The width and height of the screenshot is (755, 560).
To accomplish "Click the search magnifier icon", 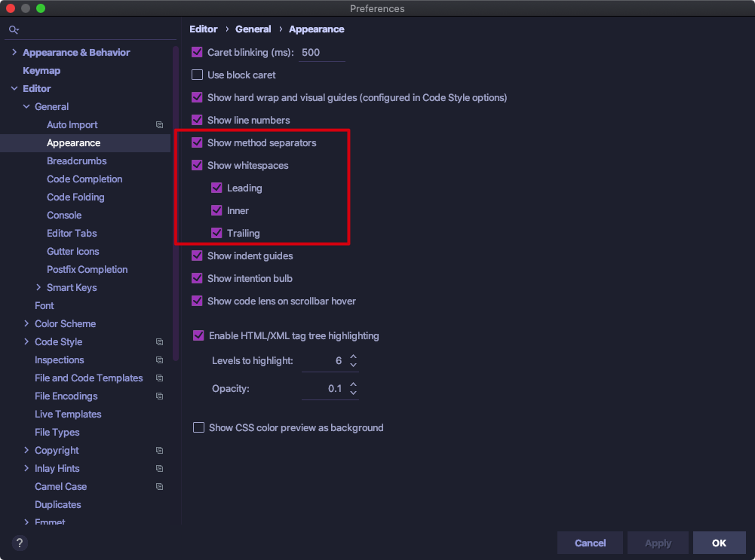I will (x=14, y=29).
